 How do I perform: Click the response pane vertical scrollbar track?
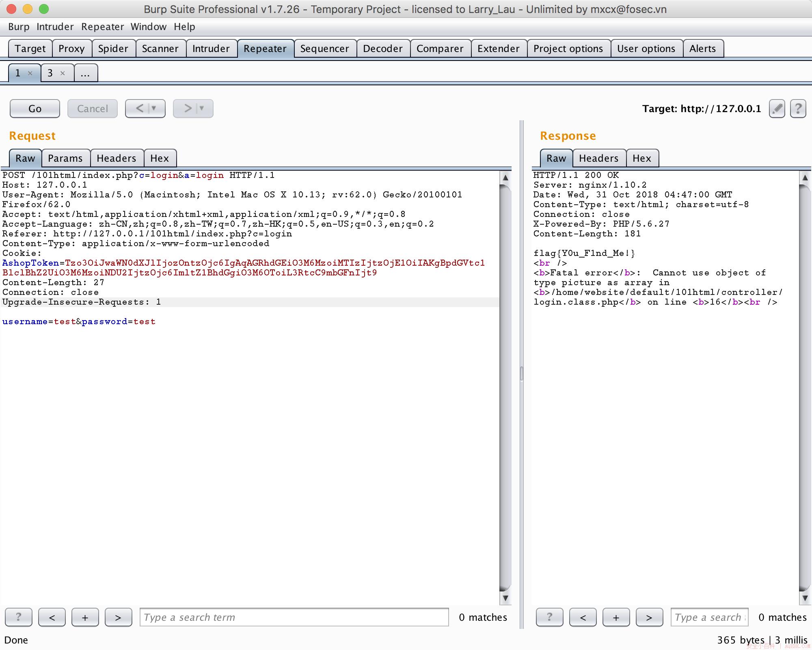coord(805,388)
